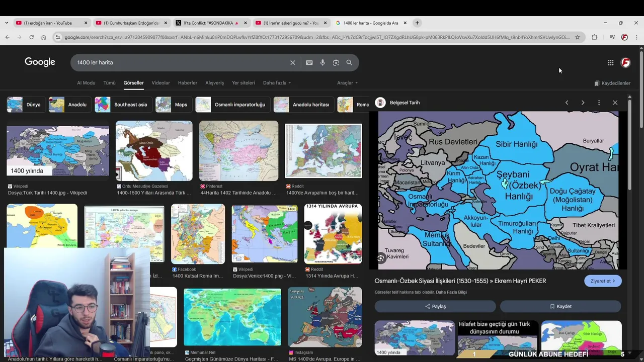Switch to the Yer siteleri tab
Viewport: 644px width, 362px height.
pyautogui.click(x=244, y=83)
